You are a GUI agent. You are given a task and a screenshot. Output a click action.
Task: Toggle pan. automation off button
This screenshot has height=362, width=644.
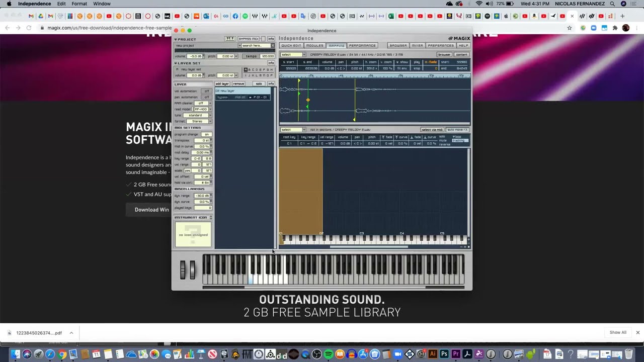click(x=206, y=97)
